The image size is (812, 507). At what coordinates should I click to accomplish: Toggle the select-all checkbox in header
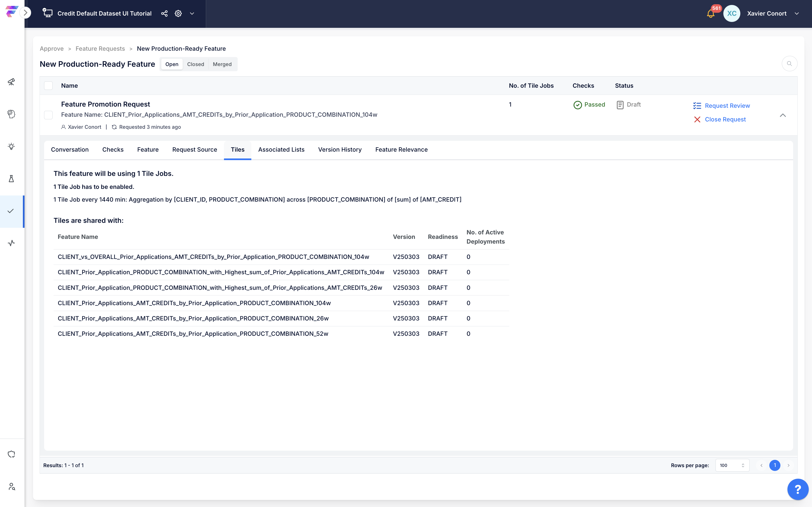pyautogui.click(x=48, y=86)
